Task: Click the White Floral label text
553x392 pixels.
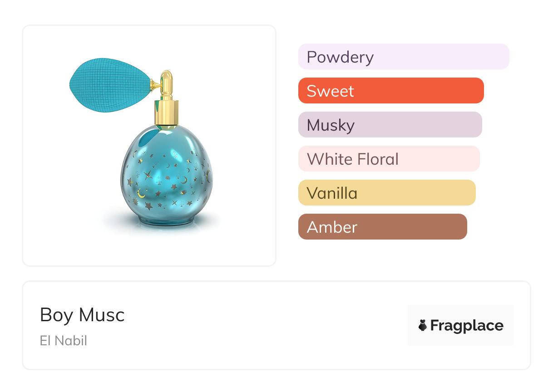Action: [353, 159]
